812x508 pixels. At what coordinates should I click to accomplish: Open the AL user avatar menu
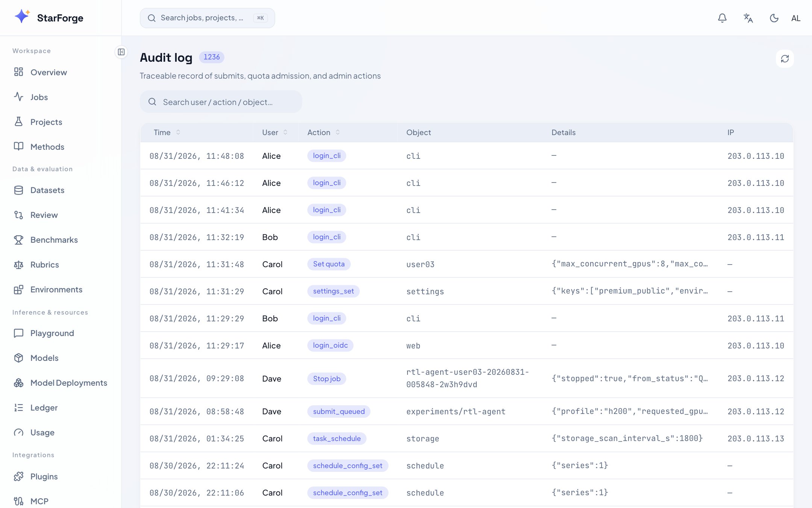[x=796, y=18]
